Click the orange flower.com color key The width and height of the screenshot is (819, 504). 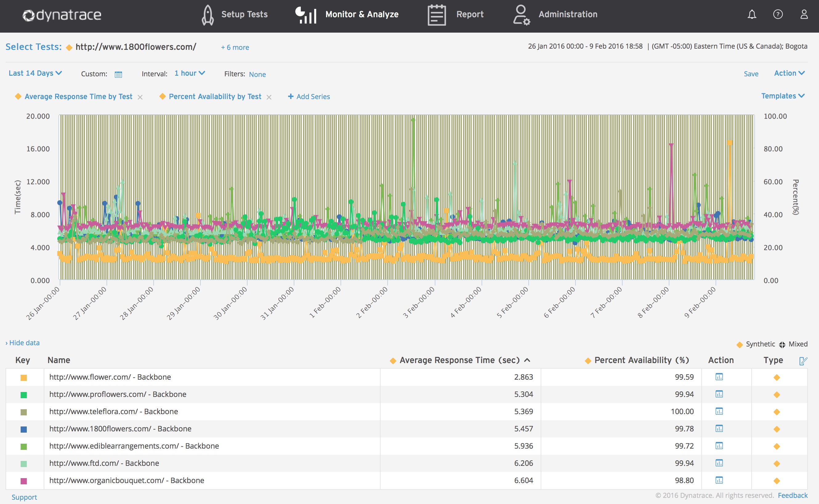(x=24, y=378)
